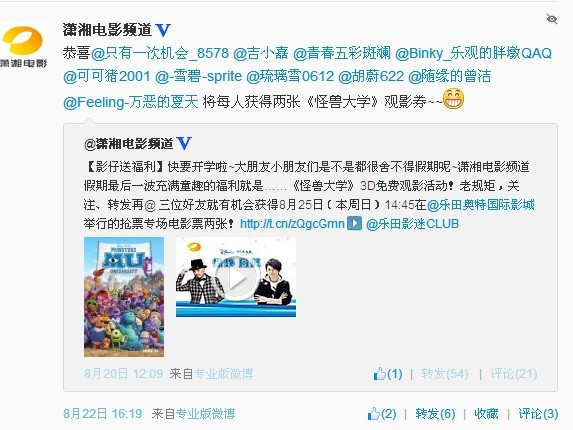Click the video icon beside the t.cn link
Image resolution: width=573 pixels, height=430 pixels.
354,223
